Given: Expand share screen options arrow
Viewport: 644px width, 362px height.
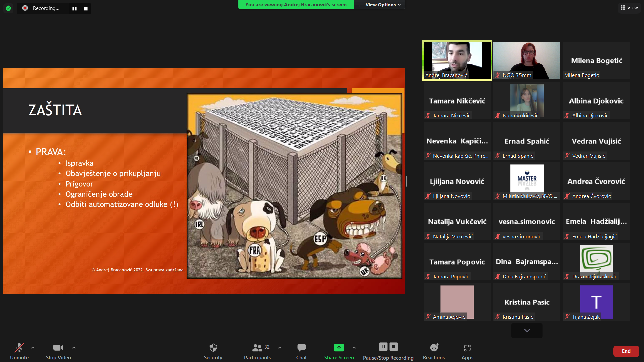Looking at the screenshot, I should pyautogui.click(x=354, y=348).
